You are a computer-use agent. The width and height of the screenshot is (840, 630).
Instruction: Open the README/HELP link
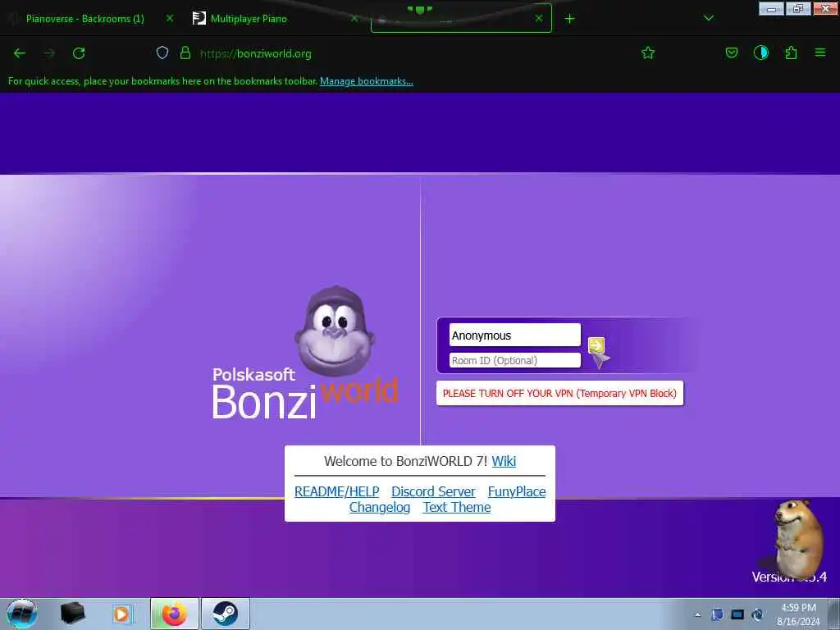(337, 492)
